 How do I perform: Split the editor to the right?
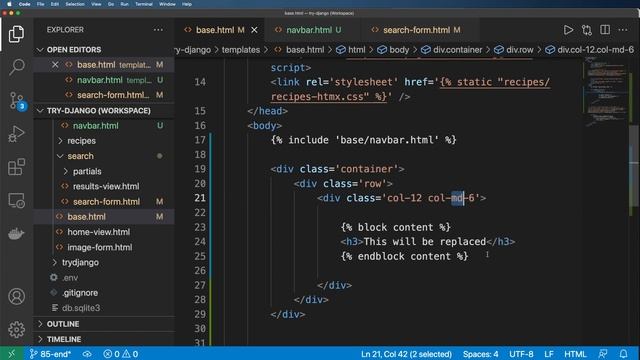[605, 30]
